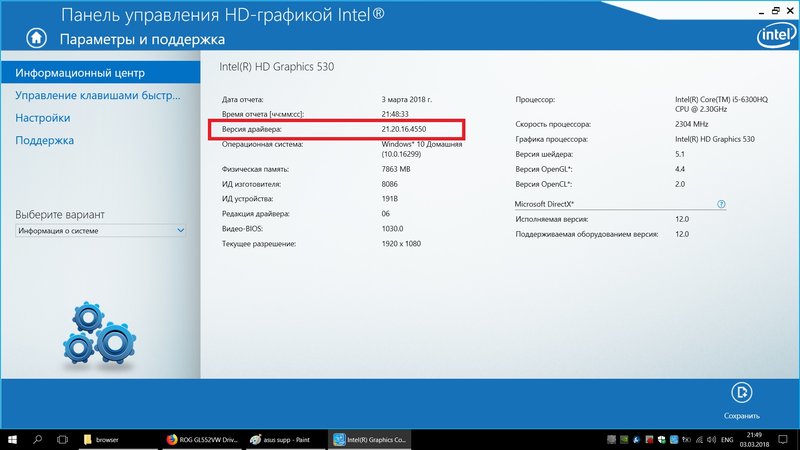
Task: Click physical memory value 7863 MB
Action: pyautogui.click(x=395, y=169)
